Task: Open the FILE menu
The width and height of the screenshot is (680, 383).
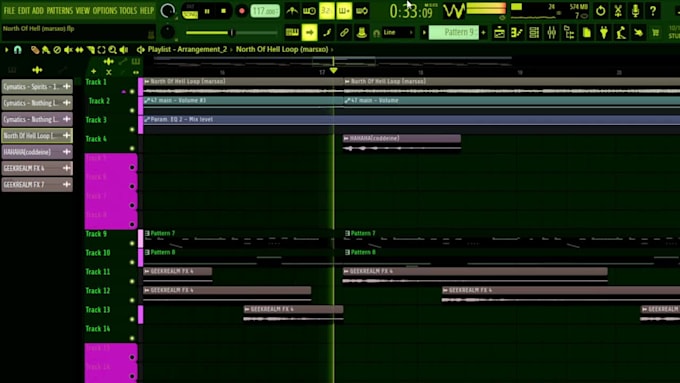Action: coord(9,10)
